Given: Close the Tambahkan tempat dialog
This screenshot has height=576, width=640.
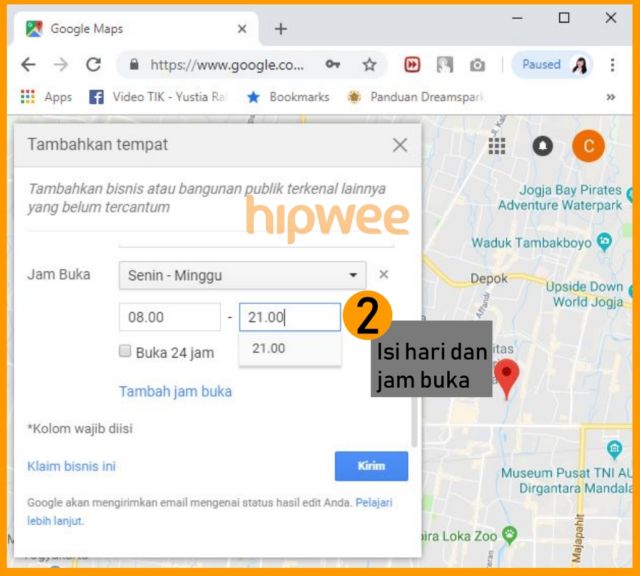Looking at the screenshot, I should click(400, 145).
